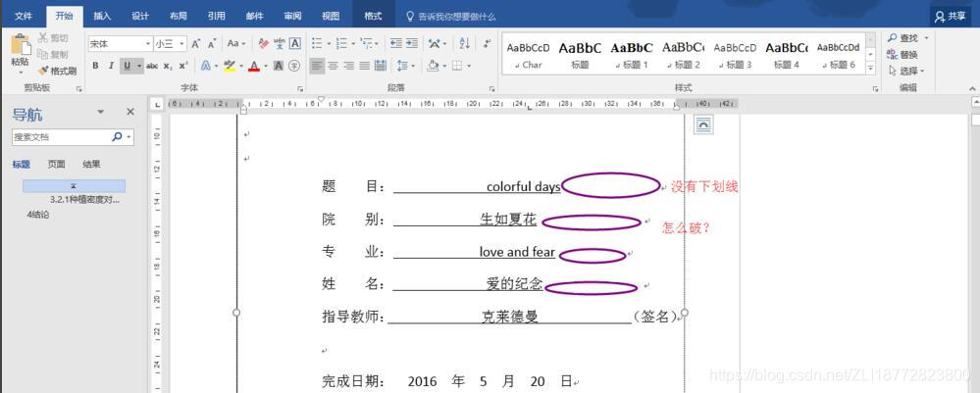Apply a numbered list
Viewport: 980px width, 393px height.
tap(341, 44)
